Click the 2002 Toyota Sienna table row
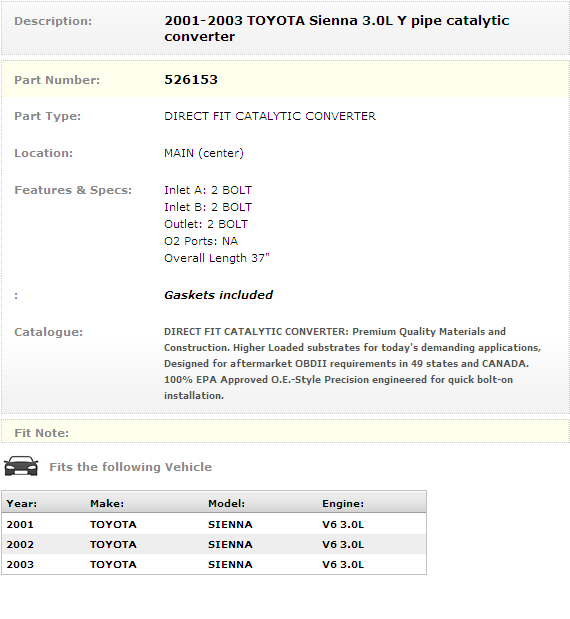Screen dimensions: 570x619 [x=214, y=544]
